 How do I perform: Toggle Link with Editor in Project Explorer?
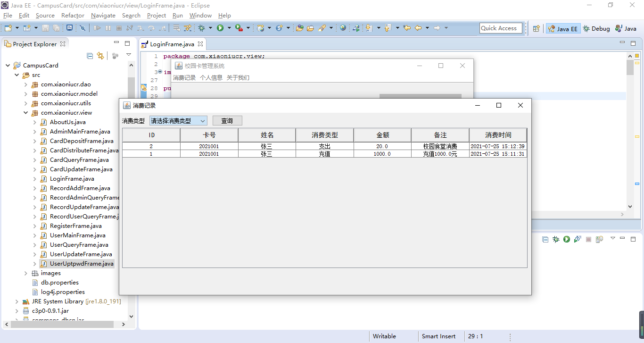coord(100,56)
